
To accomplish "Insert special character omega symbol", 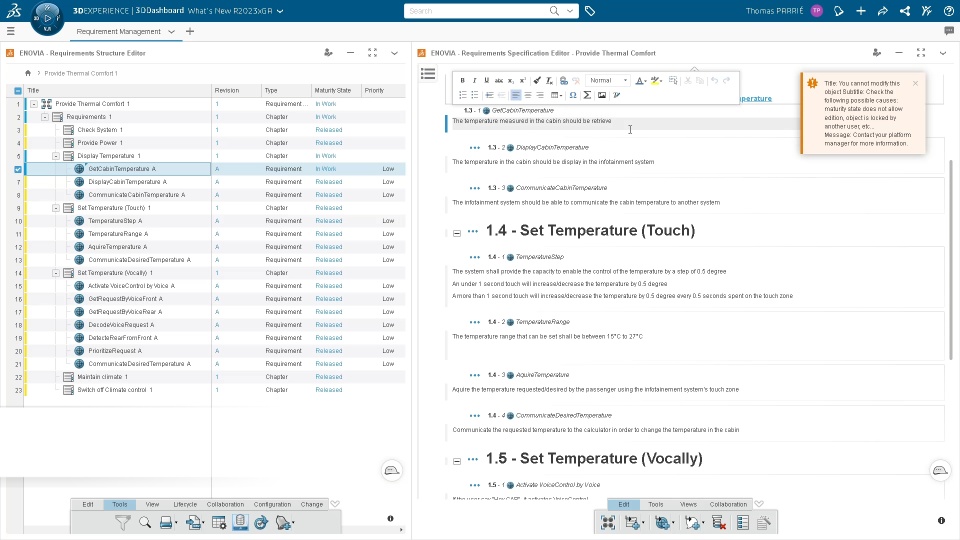I will (572, 95).
